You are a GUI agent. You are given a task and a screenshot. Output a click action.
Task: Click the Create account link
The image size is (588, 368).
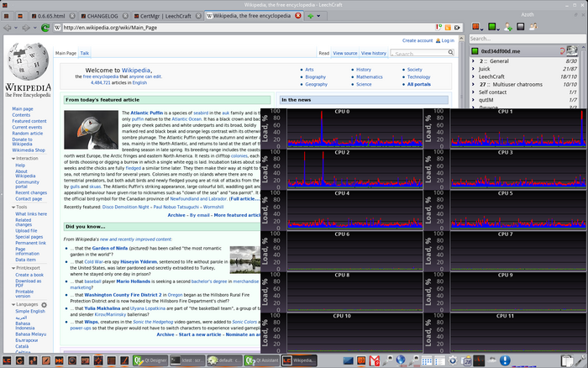pos(417,40)
